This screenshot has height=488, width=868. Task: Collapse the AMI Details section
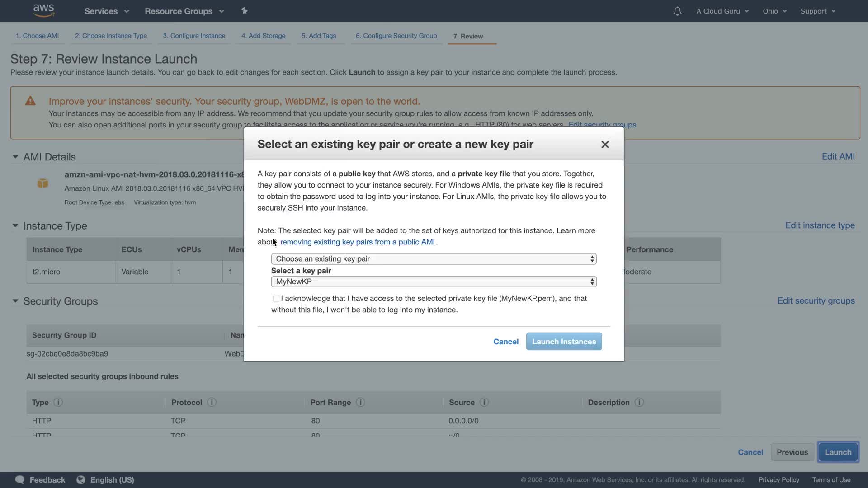pyautogui.click(x=15, y=157)
